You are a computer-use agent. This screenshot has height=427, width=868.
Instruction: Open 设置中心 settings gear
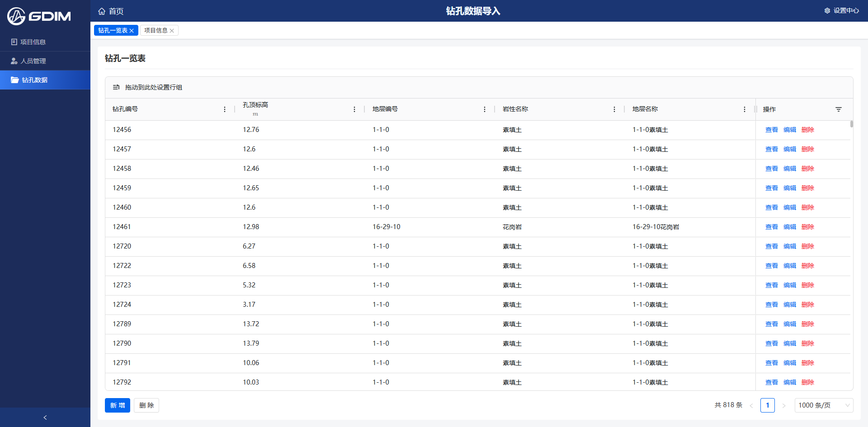827,10
